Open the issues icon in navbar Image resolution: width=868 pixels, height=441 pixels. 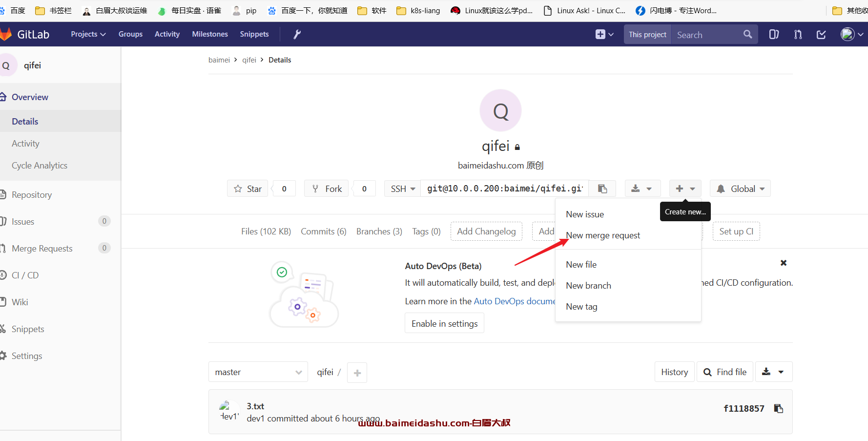tap(774, 34)
